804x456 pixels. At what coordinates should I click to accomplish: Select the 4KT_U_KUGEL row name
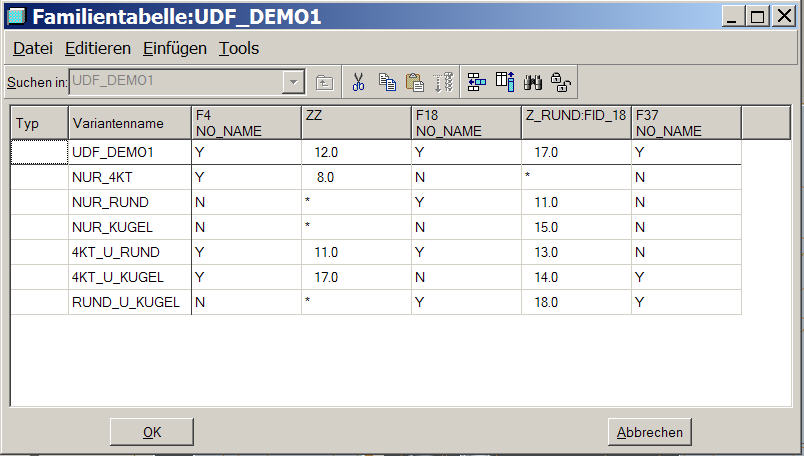[130, 277]
